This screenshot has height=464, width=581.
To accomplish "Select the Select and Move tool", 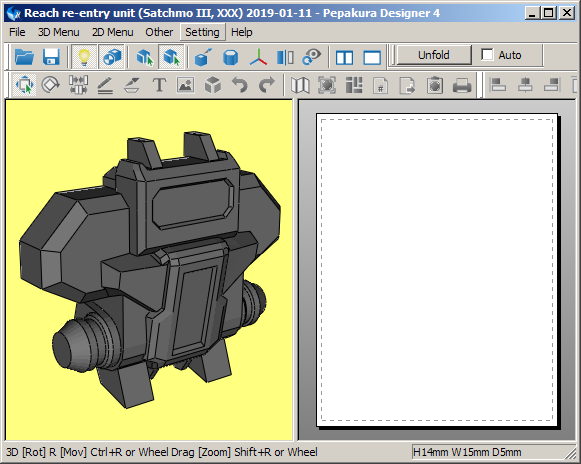I will (x=24, y=85).
